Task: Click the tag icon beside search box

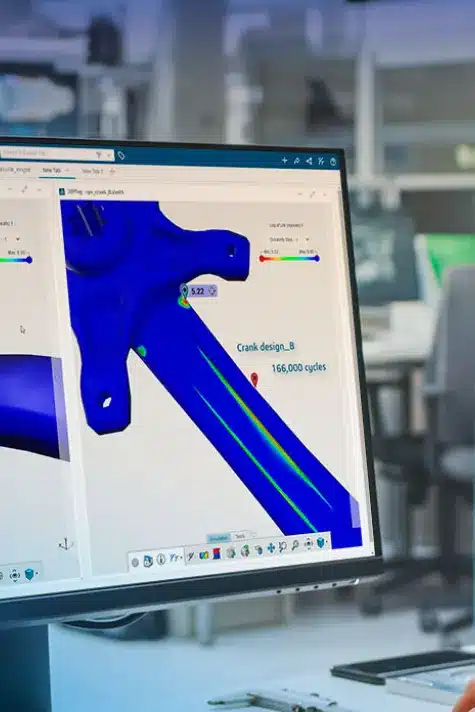Action: point(121,156)
